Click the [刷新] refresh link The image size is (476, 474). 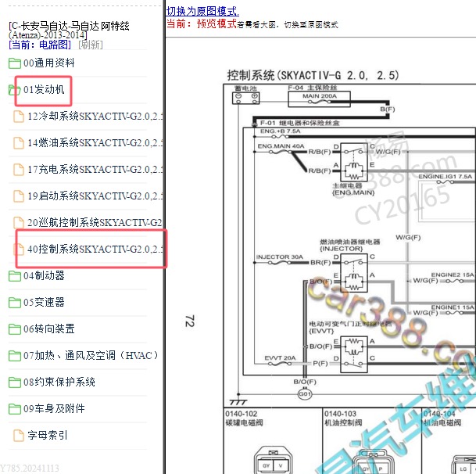(x=91, y=45)
